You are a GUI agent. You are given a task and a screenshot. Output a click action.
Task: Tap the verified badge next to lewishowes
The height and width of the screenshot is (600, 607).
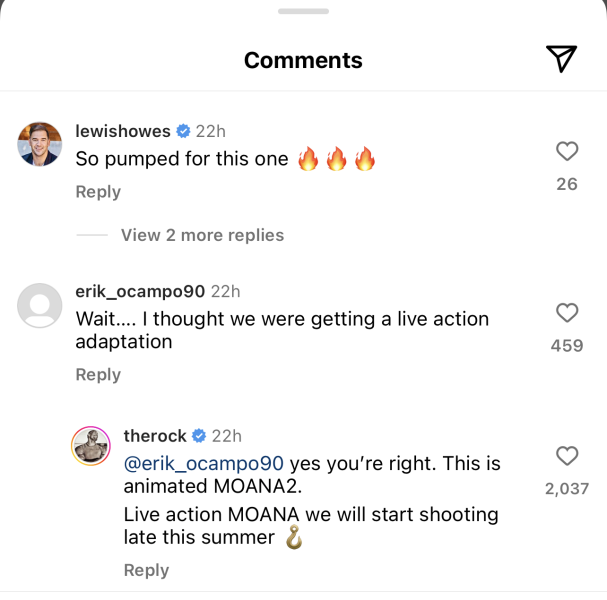tap(184, 131)
